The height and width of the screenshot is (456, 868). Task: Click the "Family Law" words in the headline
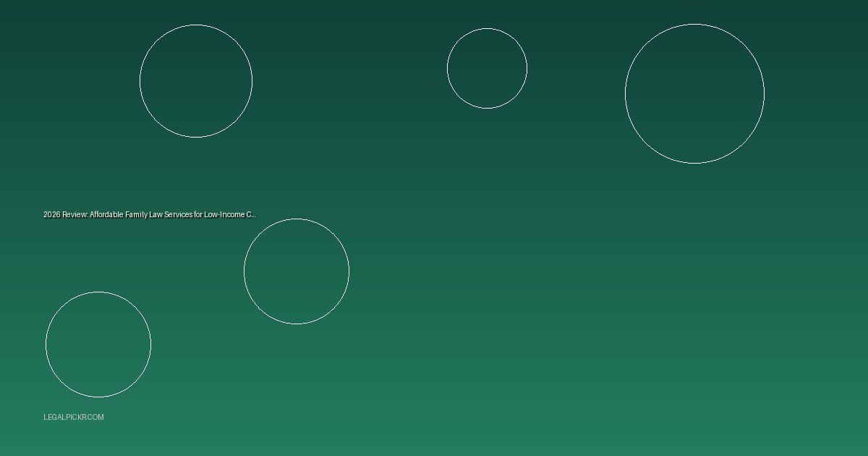[143, 215]
